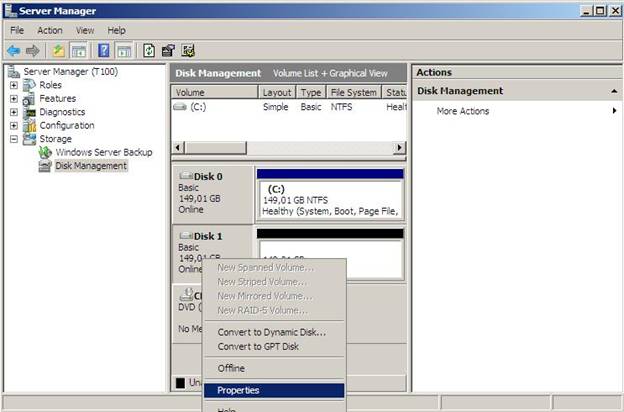Click the Refresh toolbar icon

click(149, 51)
